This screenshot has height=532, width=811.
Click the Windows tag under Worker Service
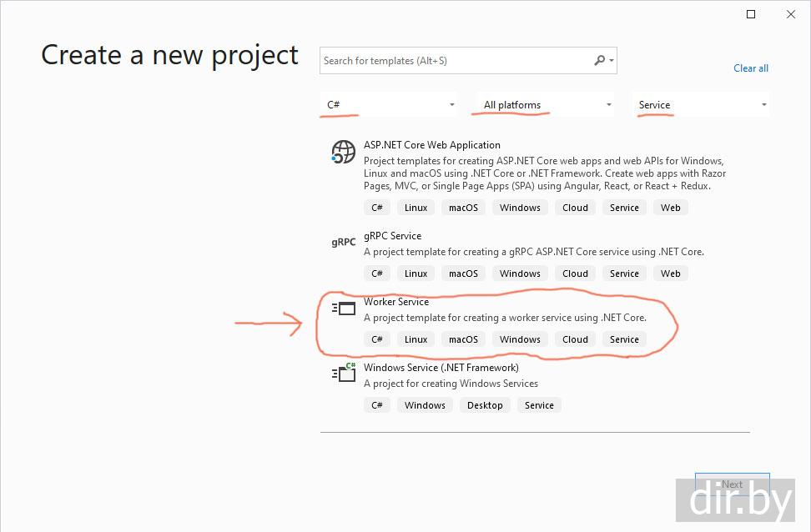(520, 339)
